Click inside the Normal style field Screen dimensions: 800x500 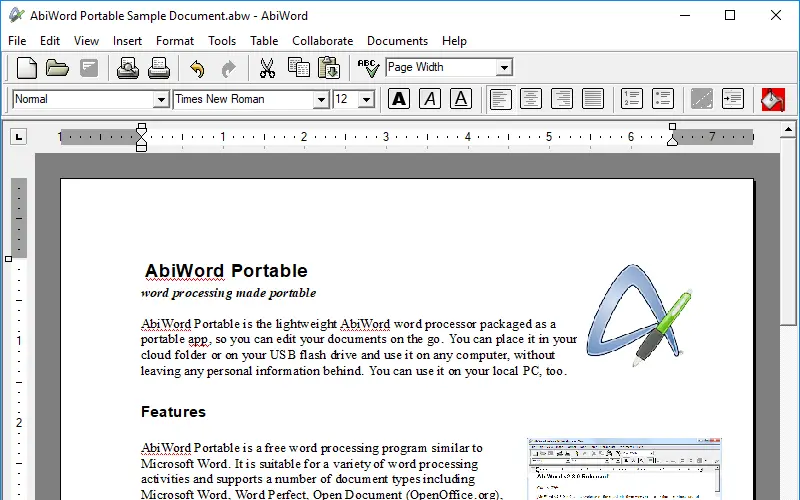[83, 99]
